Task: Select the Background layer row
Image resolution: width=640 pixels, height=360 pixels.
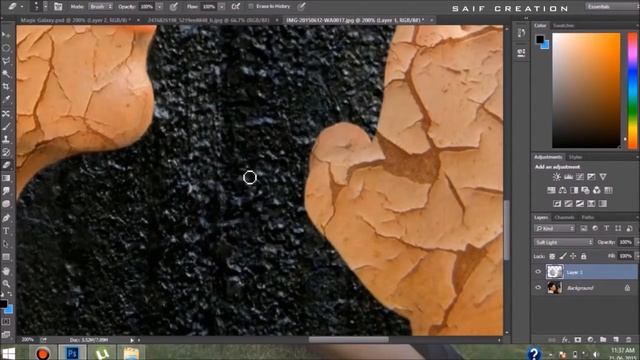Action: pos(584,288)
